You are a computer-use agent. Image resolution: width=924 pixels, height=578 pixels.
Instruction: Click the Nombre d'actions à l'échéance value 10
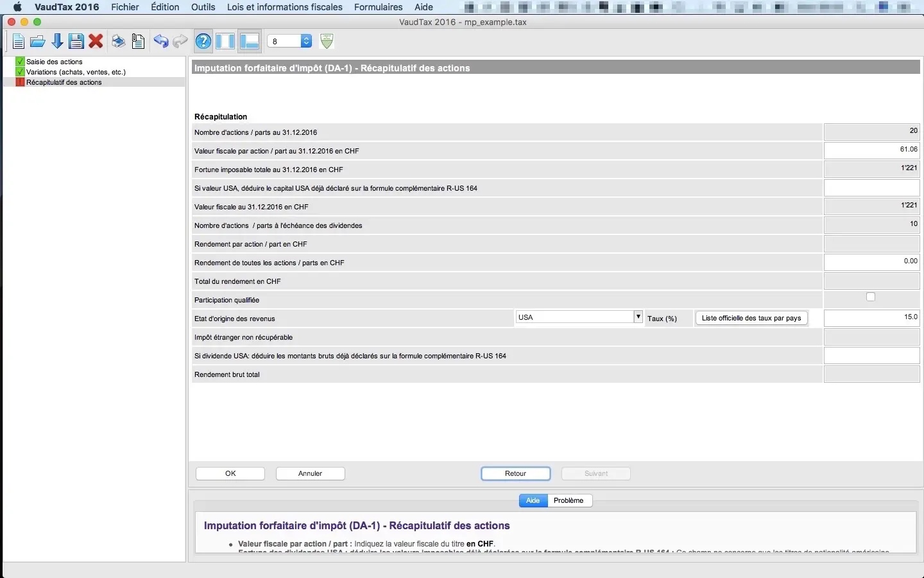(872, 225)
